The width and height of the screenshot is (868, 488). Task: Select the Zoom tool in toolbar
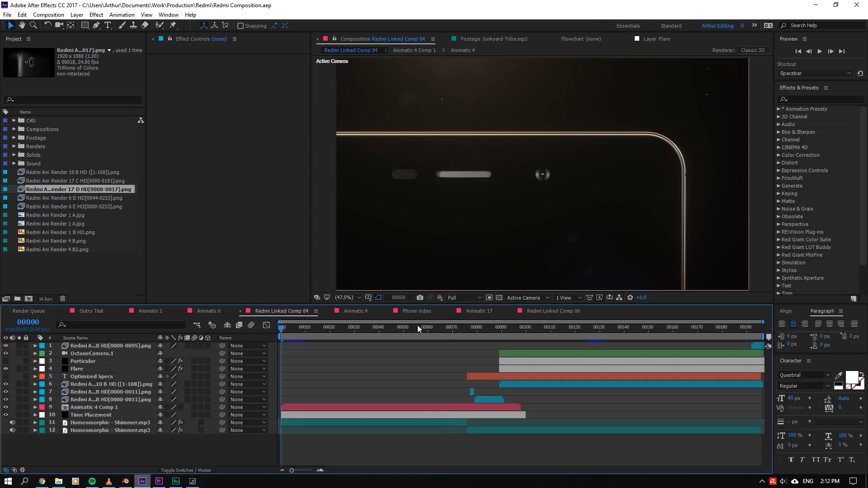tap(33, 25)
